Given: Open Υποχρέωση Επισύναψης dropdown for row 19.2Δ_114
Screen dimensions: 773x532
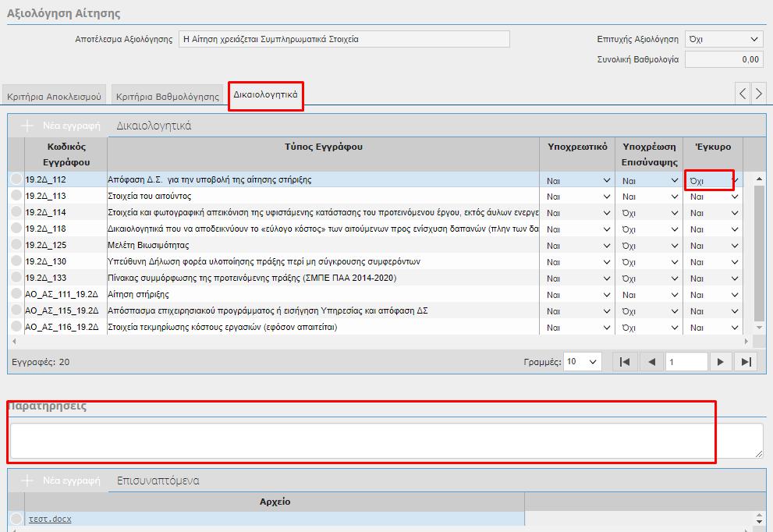Looking at the screenshot, I should [649, 213].
